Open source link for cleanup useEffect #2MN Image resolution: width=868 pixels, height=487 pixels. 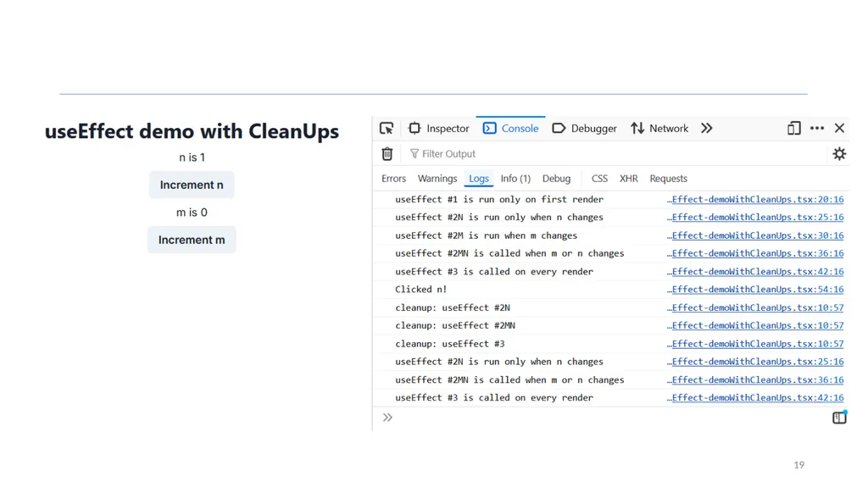tap(755, 325)
